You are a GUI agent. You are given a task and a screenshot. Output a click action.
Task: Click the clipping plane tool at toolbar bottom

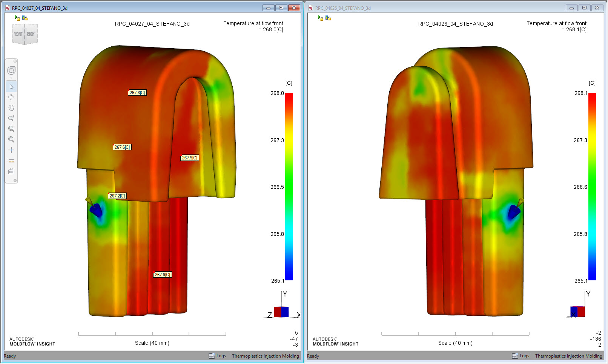11,171
